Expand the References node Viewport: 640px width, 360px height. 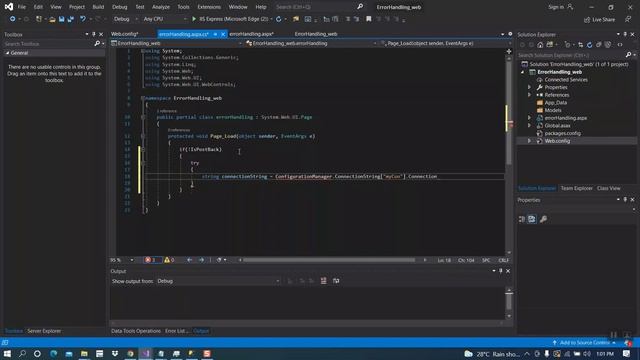[x=529, y=95]
